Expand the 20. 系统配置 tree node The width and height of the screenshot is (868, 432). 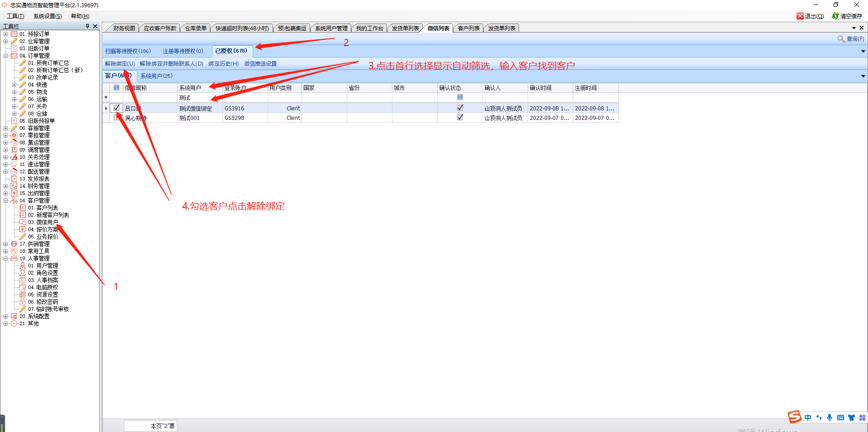[x=6, y=316]
